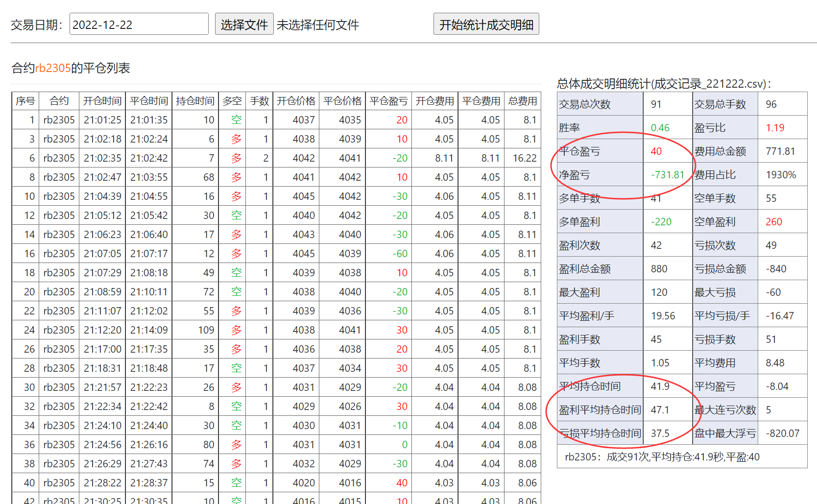The width and height of the screenshot is (817, 504).
Task: Click the trade date input field
Action: click(139, 24)
